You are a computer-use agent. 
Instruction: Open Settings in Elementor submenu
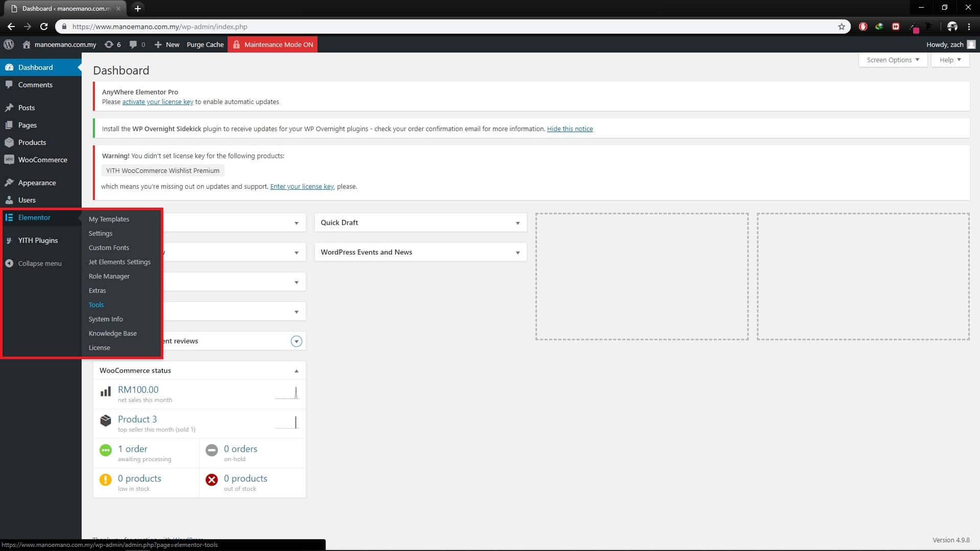pyautogui.click(x=101, y=233)
